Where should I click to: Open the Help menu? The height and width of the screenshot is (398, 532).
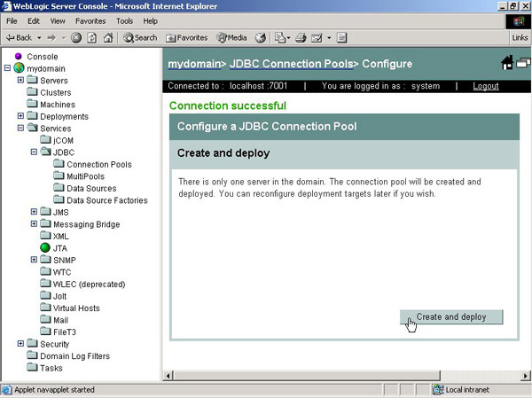pos(151,21)
